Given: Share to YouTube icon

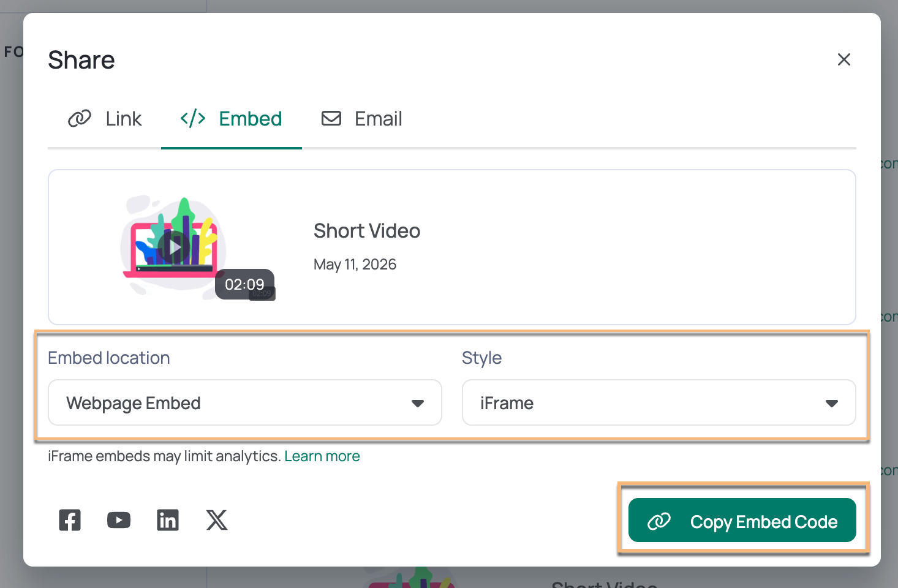Looking at the screenshot, I should click(119, 520).
